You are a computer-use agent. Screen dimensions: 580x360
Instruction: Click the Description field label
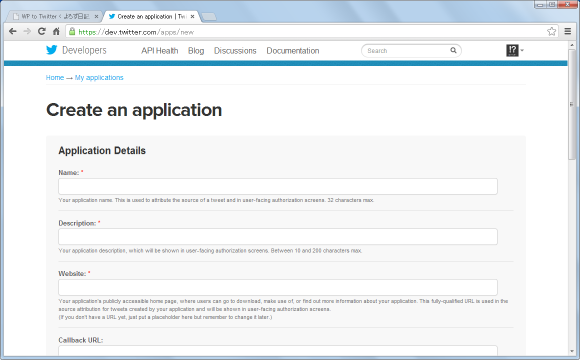(x=77, y=223)
